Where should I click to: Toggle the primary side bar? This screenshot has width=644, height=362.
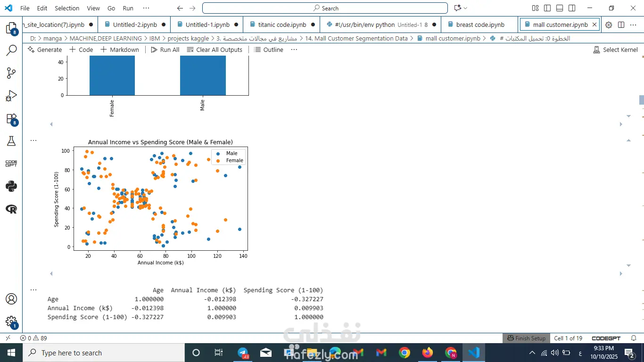pyautogui.click(x=547, y=8)
